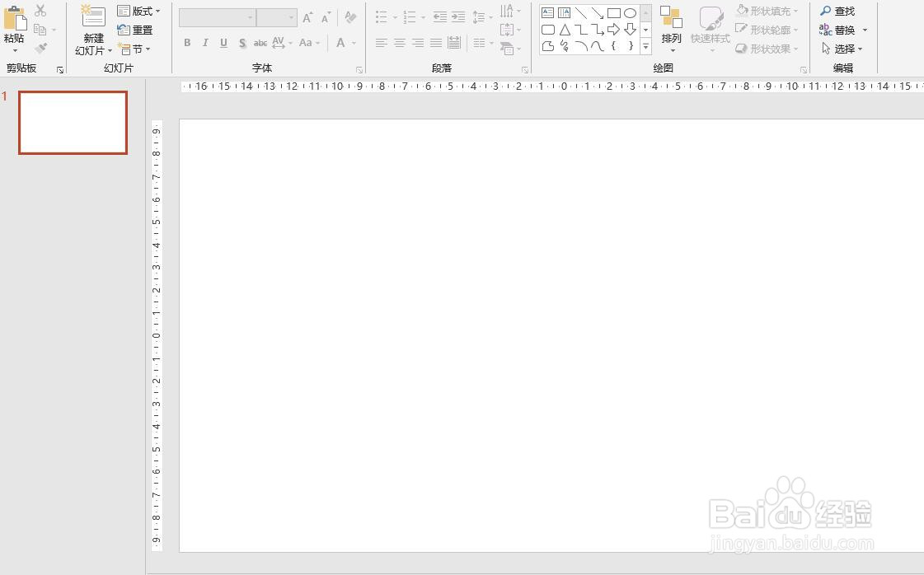
Task: Click the 重置 reset button
Action: (x=135, y=30)
